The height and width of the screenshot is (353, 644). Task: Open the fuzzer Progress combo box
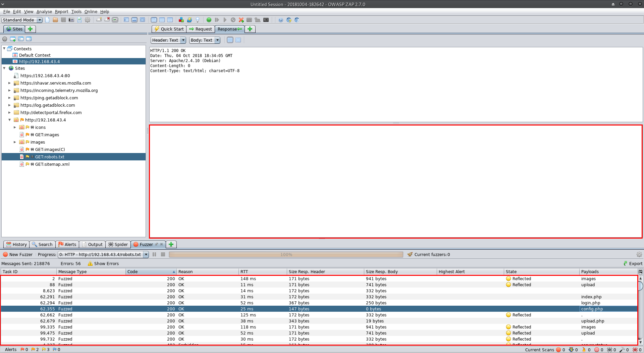coord(103,254)
